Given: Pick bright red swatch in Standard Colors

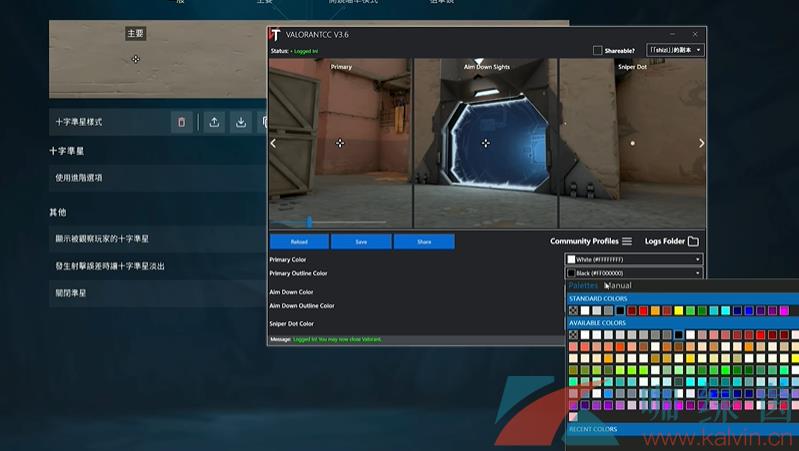Looking at the screenshot, I should (644, 310).
